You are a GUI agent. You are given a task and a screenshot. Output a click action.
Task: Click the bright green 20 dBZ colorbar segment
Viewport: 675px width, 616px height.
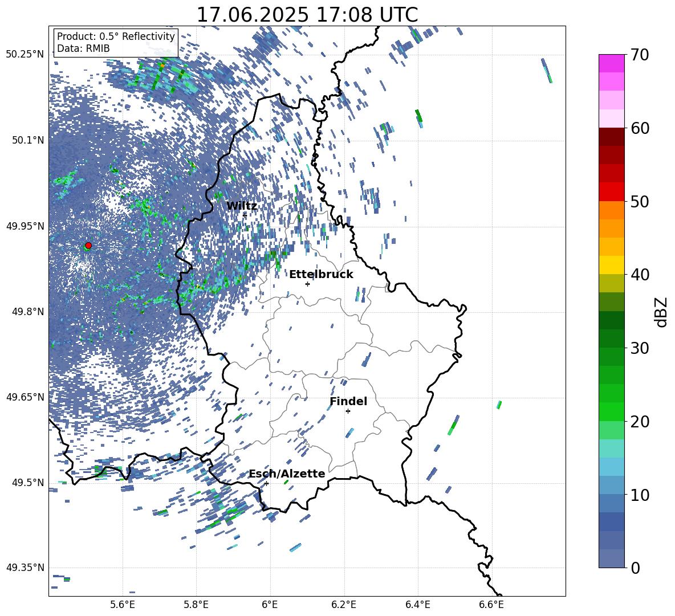[x=612, y=411]
